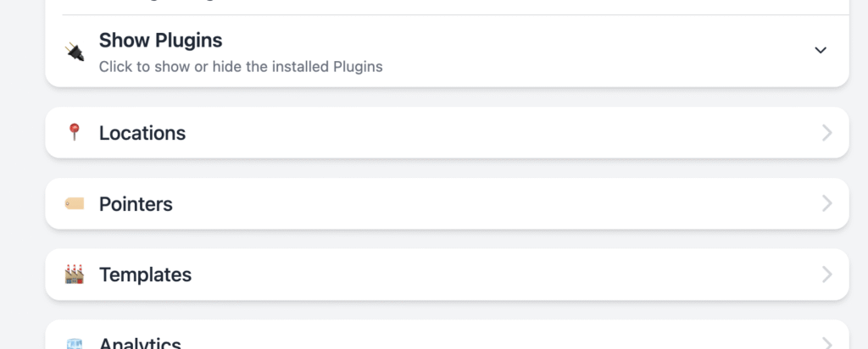Open Locations using its right arrow
This screenshot has height=349, width=868.
click(x=826, y=133)
